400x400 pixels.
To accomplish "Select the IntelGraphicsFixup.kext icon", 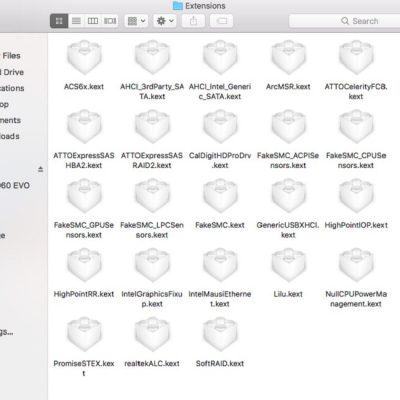I will point(152,265).
